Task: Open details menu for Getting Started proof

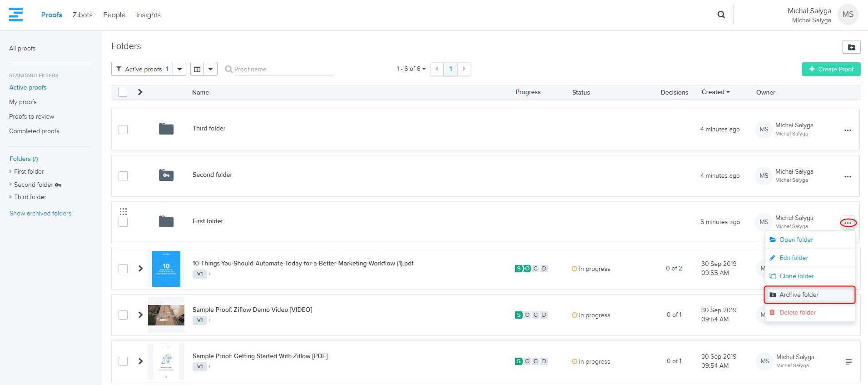Action: point(848,362)
